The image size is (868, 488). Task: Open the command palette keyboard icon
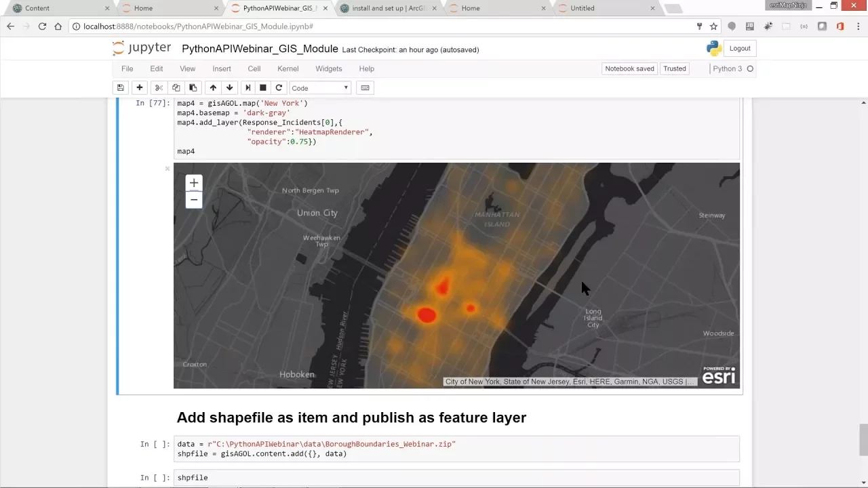click(x=365, y=87)
